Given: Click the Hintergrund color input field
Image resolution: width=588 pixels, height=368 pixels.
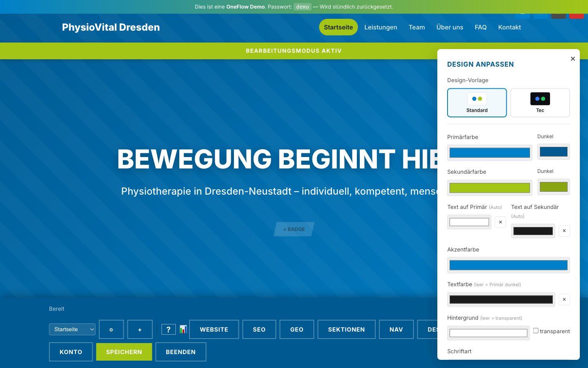Looking at the screenshot, I should 488,333.
